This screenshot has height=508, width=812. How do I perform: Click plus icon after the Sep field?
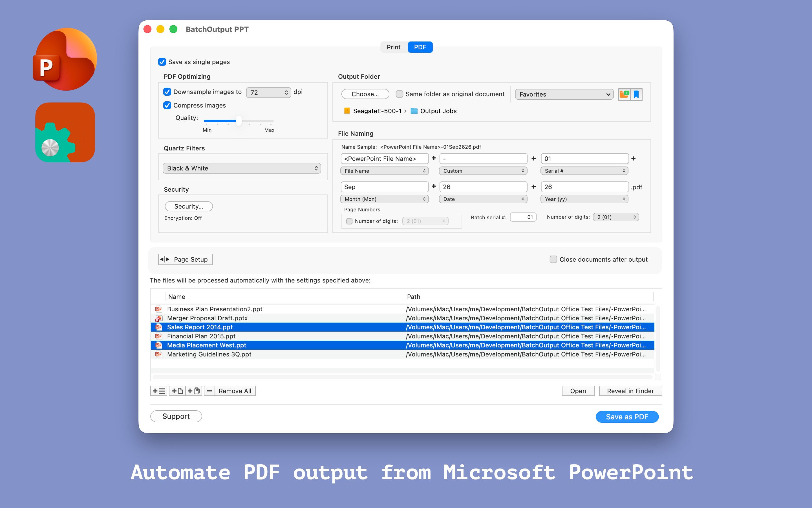[x=434, y=187]
